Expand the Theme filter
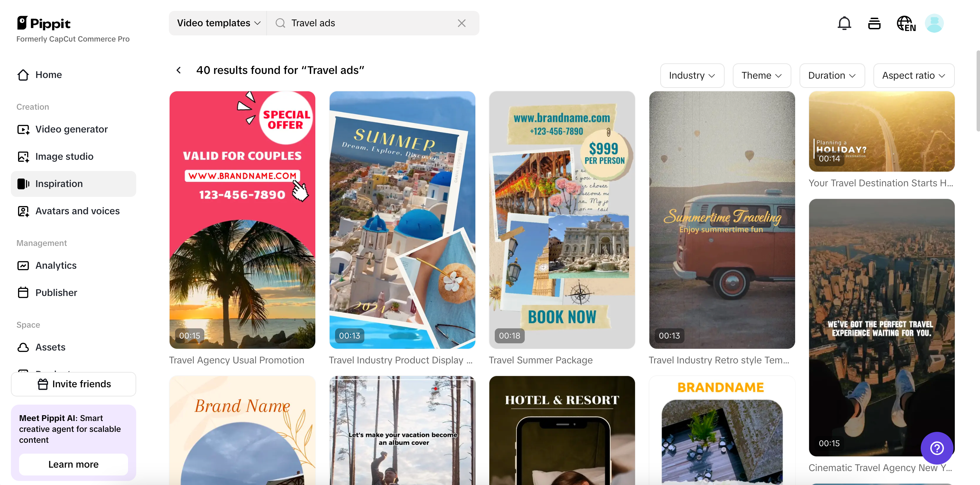Screen dimensions: 980x485 pyautogui.click(x=761, y=75)
